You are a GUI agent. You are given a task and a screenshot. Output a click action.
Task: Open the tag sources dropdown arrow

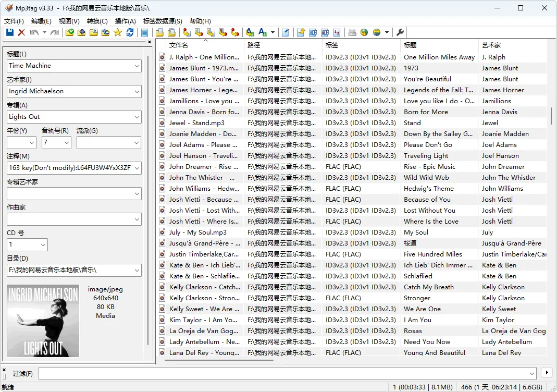coord(387,33)
